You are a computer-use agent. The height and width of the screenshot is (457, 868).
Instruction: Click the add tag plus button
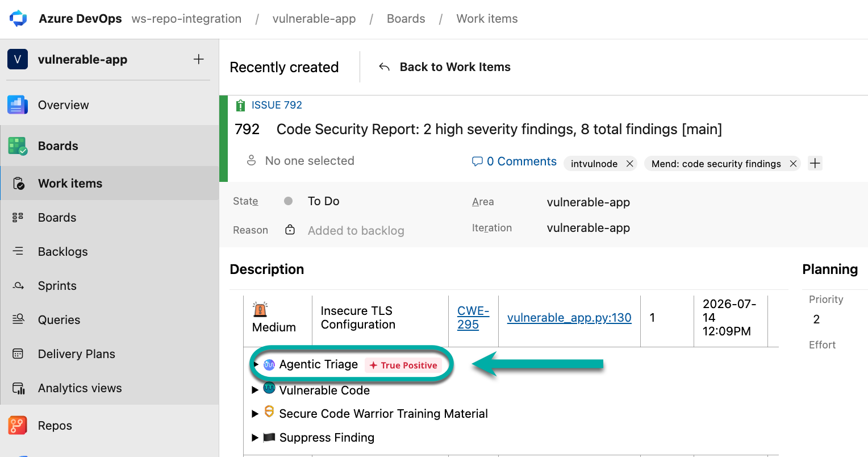click(815, 163)
